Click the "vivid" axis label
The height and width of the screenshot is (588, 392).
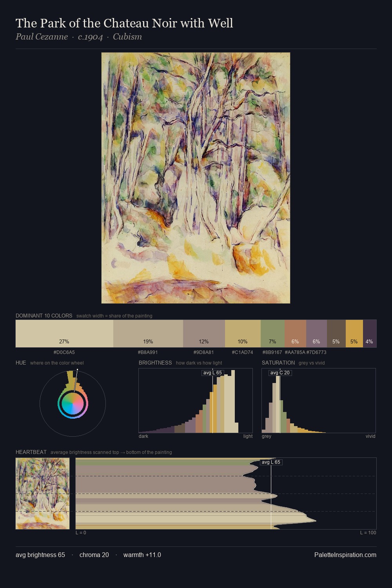(x=370, y=436)
